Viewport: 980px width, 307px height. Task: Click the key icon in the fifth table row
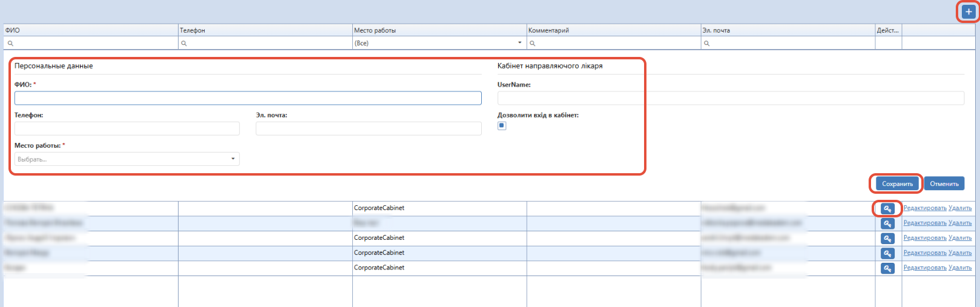[887, 268]
